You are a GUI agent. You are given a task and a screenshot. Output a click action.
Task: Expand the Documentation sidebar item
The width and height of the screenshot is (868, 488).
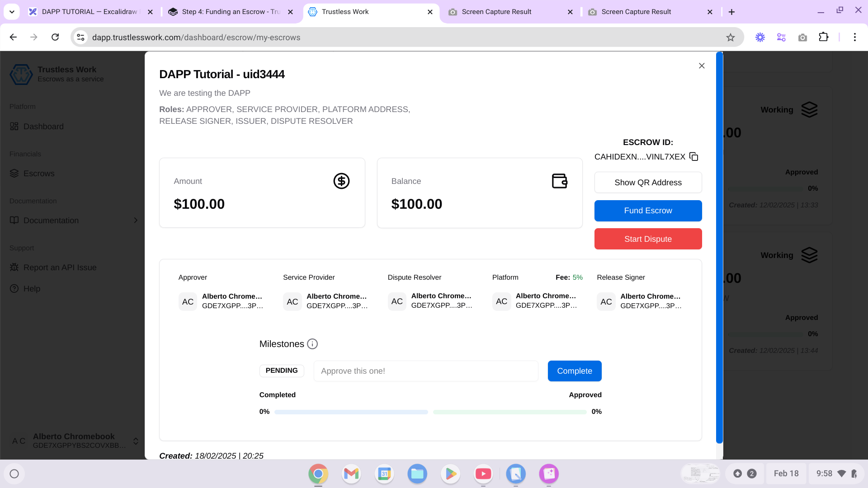click(136, 221)
